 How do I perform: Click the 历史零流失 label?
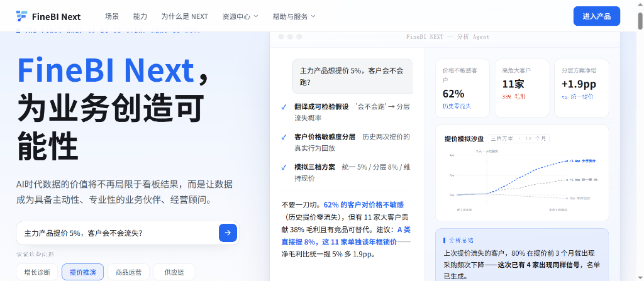point(457,106)
